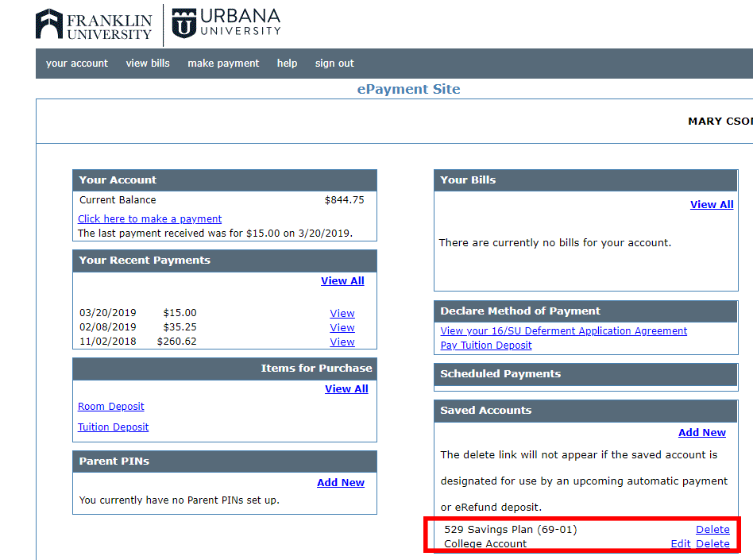Click the Pay Tuition Deposit link
The image size is (753, 560).
486,346
